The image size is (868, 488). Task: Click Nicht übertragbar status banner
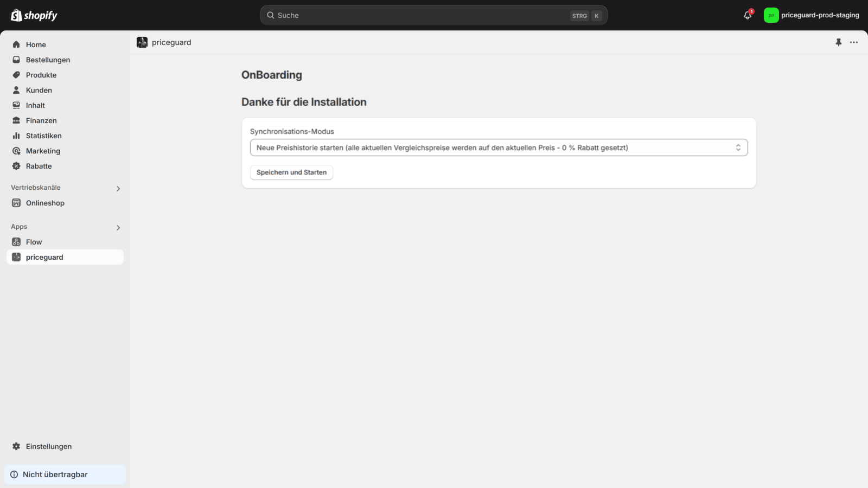tap(55, 474)
